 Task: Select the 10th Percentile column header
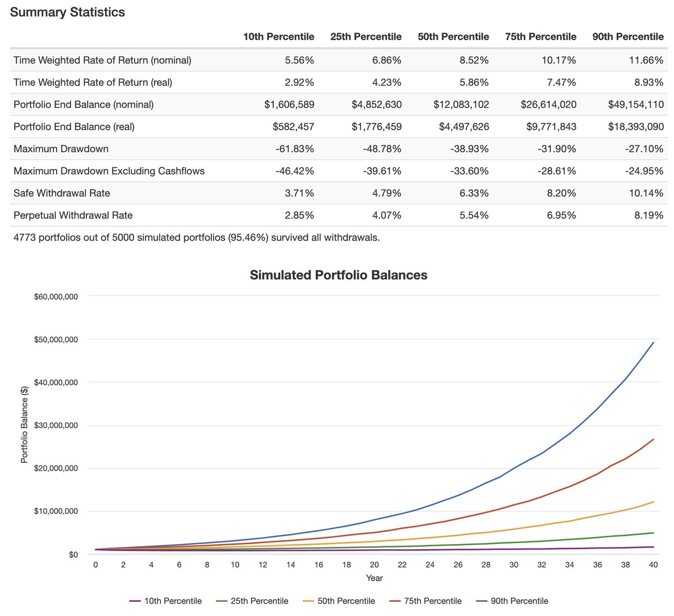pos(279,36)
